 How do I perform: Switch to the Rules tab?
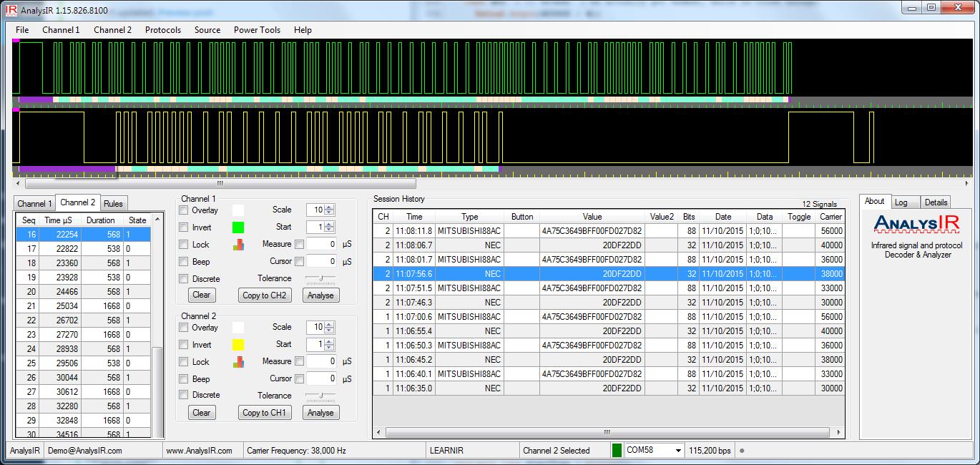pos(114,204)
